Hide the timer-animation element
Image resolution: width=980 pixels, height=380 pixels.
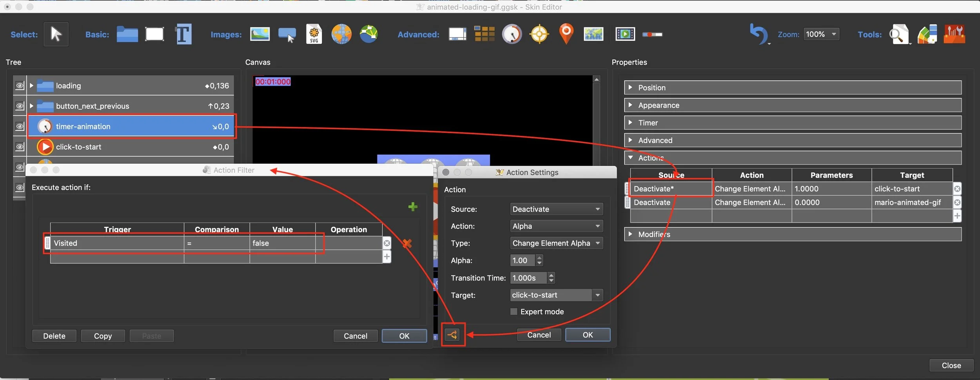point(20,126)
